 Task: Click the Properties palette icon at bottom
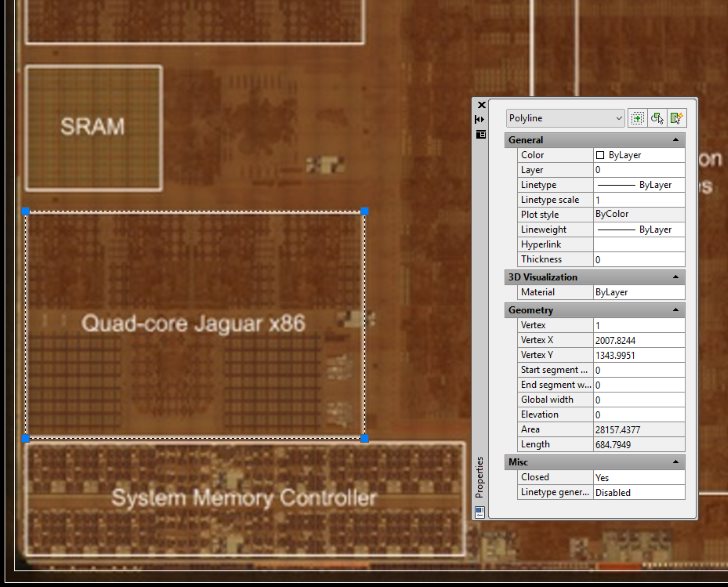point(480,512)
